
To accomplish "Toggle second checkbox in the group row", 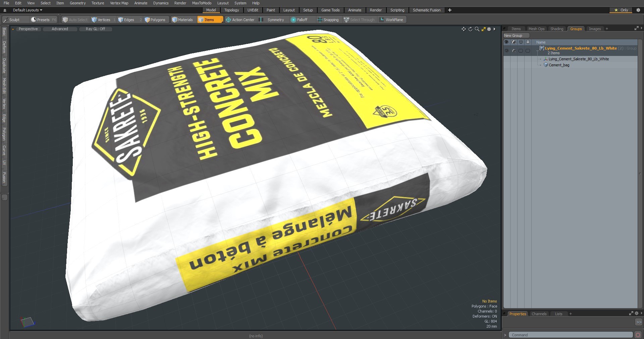I will 528,51.
